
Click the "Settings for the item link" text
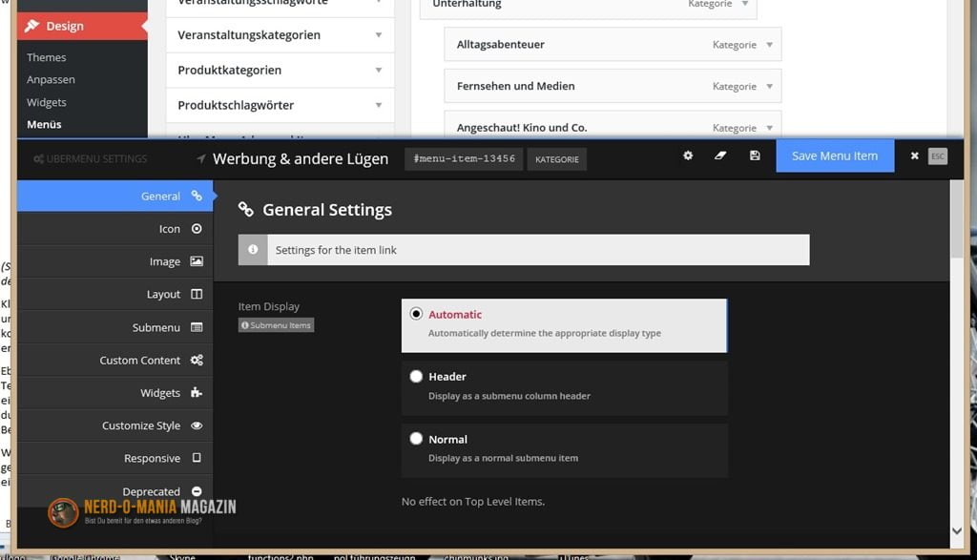[336, 250]
